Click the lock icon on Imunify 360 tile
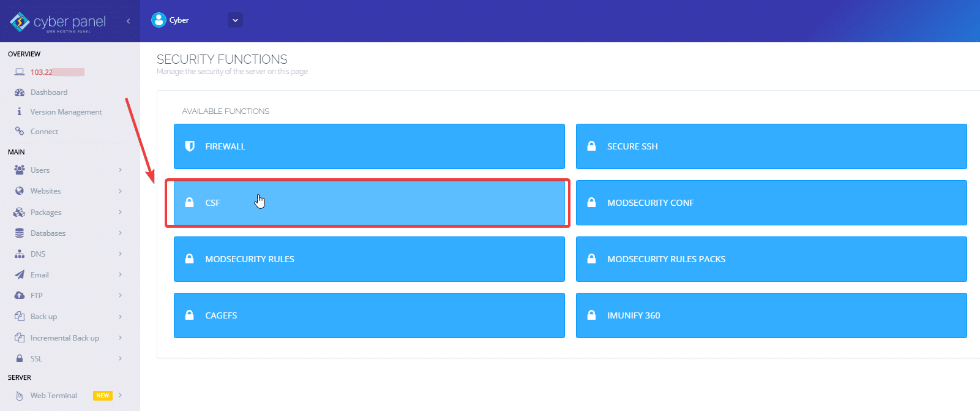980x411 pixels. [591, 315]
